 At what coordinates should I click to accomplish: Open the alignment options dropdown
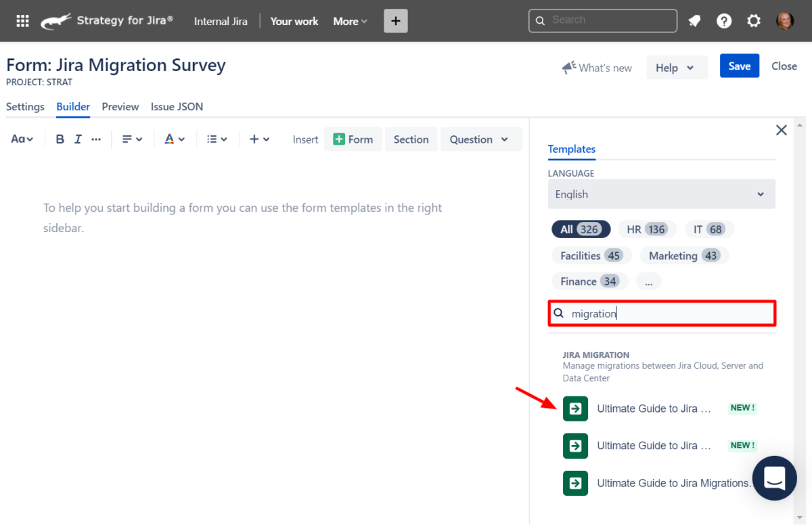(x=133, y=139)
